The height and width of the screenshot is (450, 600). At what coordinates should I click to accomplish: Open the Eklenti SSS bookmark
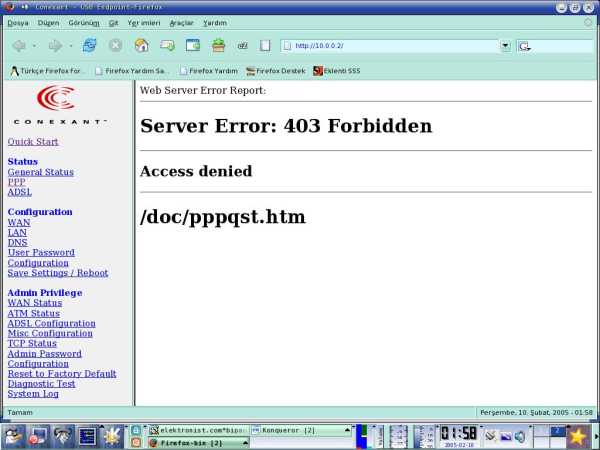pos(336,71)
